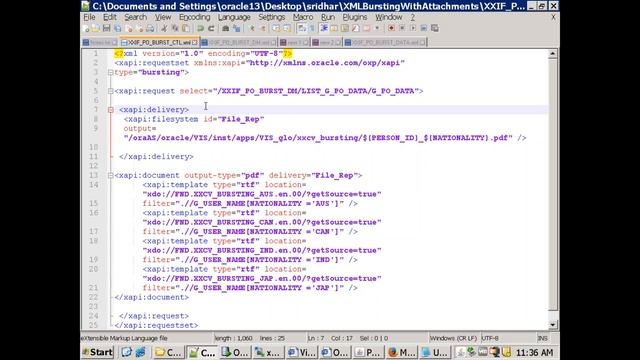Click the Save All toolbar icon
640x360 pixels.
pyautogui.click(x=117, y=28)
